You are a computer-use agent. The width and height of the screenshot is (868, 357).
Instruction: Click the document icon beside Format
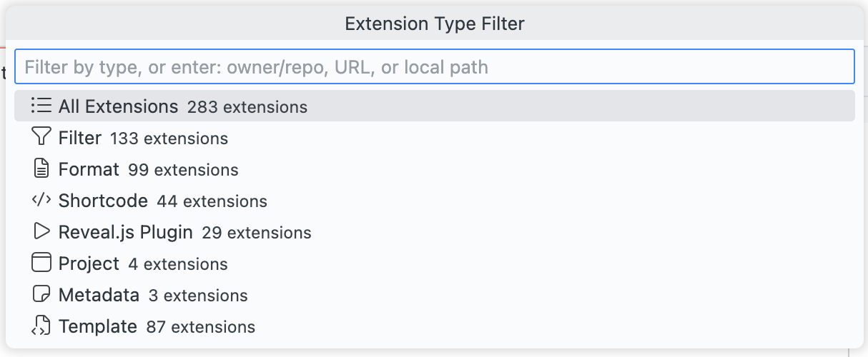coord(41,169)
